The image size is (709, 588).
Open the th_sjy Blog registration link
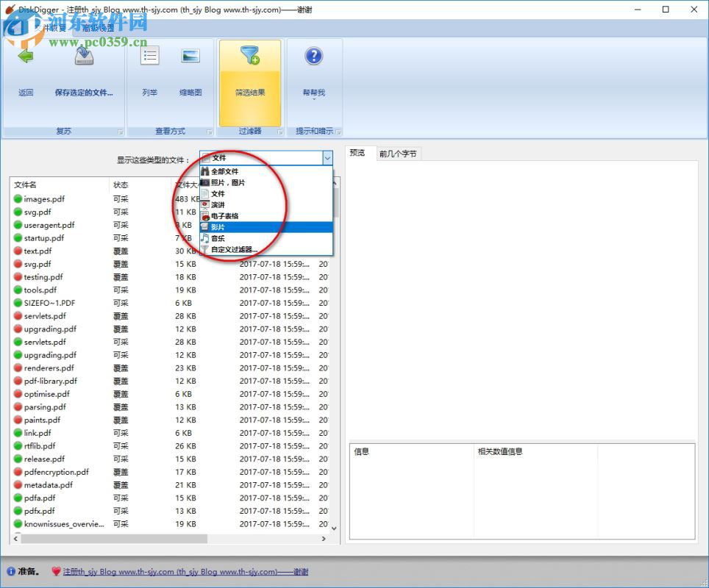[185, 572]
